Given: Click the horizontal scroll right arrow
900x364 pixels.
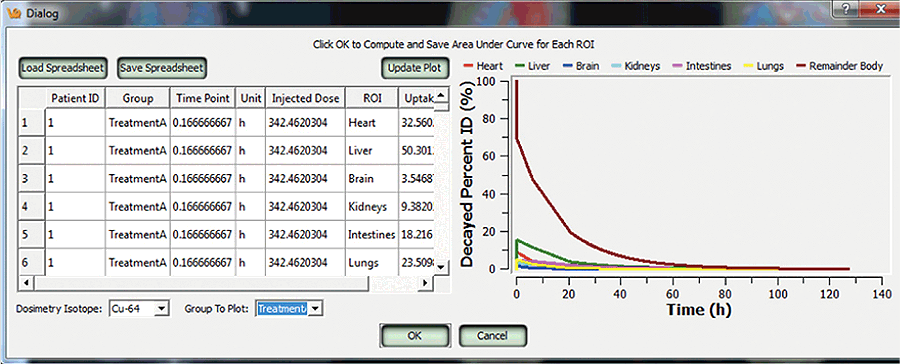Looking at the screenshot, I should [425, 283].
